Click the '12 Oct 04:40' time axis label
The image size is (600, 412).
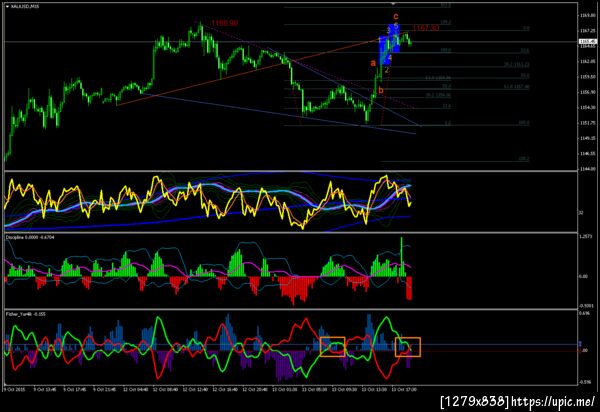(x=136, y=389)
